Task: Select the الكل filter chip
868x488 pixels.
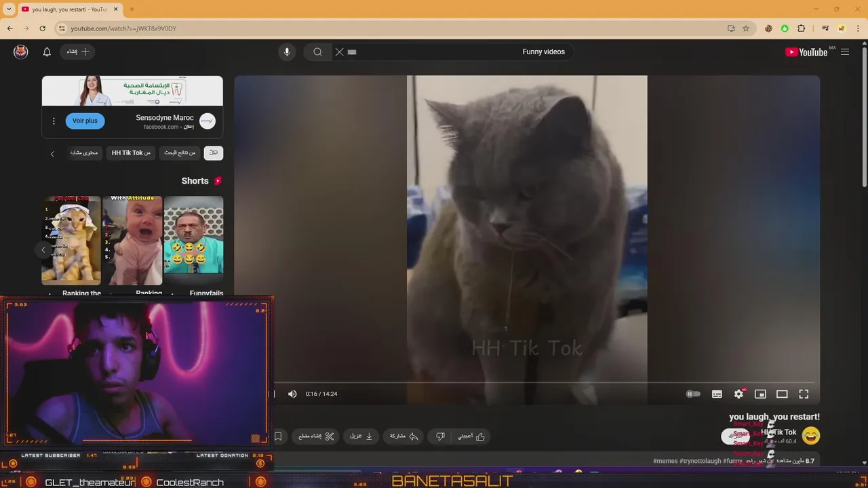Action: pos(214,153)
